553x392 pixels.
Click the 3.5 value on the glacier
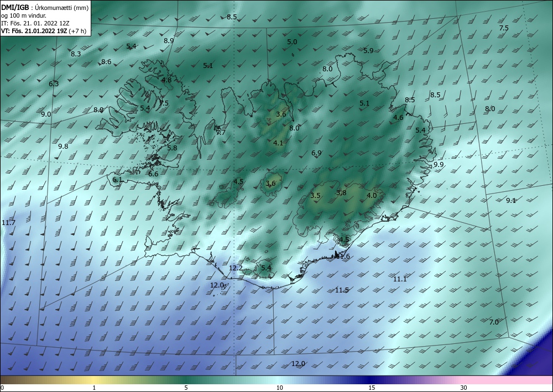pos(315,196)
